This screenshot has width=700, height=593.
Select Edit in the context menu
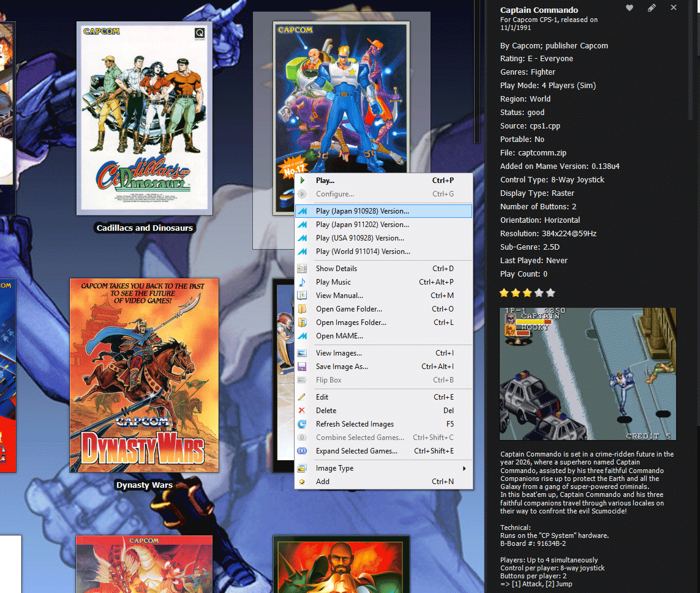click(x=383, y=397)
